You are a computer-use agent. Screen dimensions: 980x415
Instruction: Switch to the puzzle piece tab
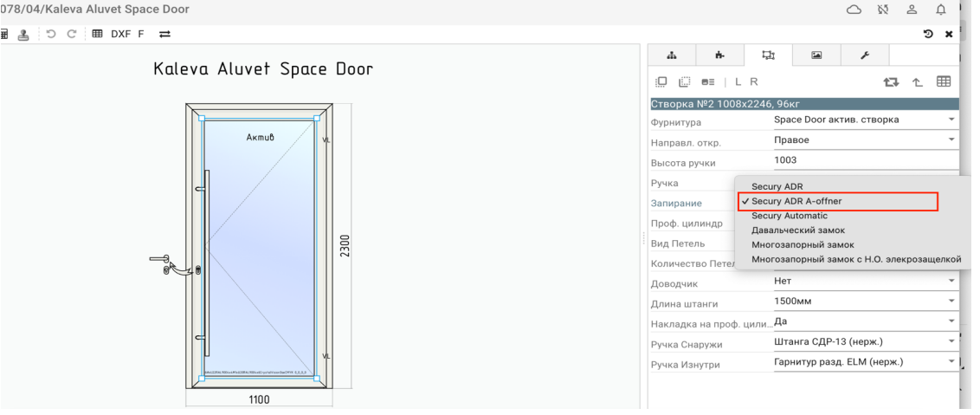tap(720, 55)
